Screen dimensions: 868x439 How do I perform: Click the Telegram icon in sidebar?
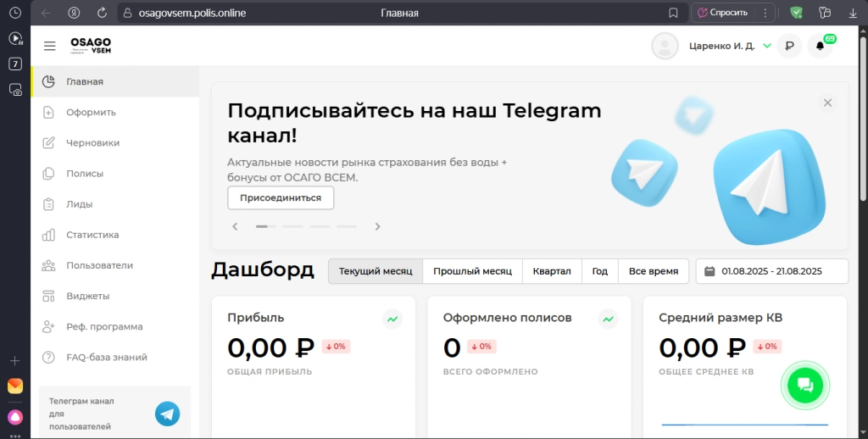click(167, 414)
